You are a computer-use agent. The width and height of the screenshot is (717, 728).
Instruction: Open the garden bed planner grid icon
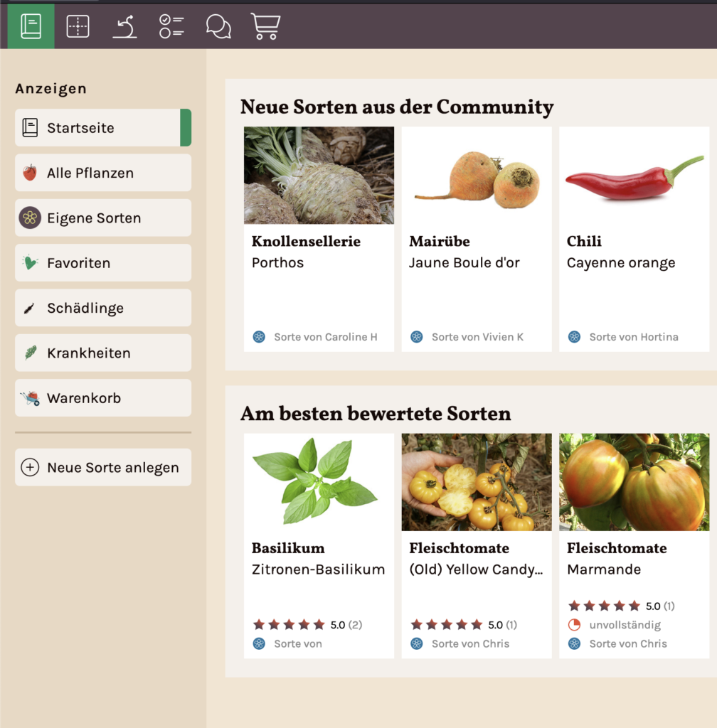(x=78, y=26)
